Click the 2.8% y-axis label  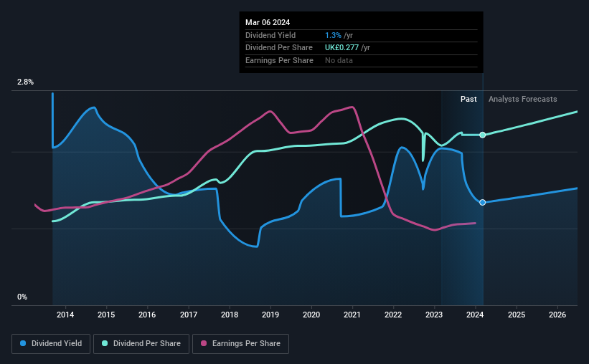(x=25, y=82)
